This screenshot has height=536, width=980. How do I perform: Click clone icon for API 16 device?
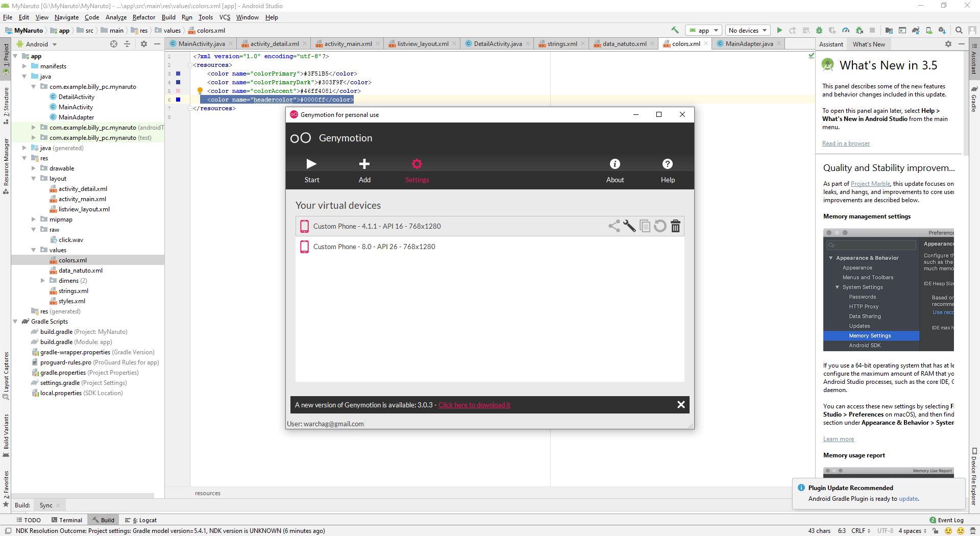pyautogui.click(x=645, y=226)
